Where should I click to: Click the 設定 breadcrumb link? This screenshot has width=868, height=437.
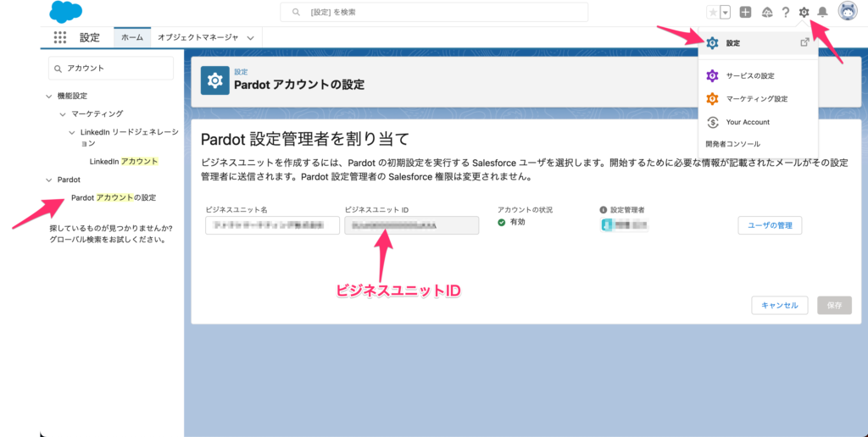pos(241,72)
